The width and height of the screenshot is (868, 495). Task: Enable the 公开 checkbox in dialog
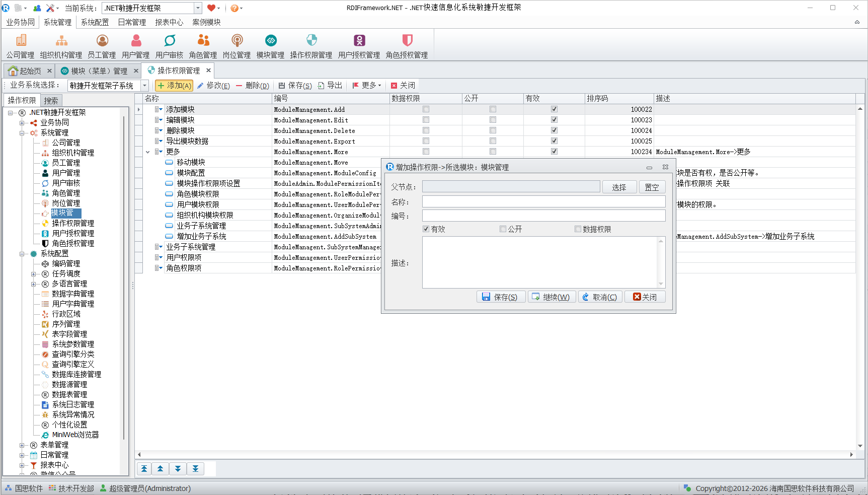(x=503, y=229)
